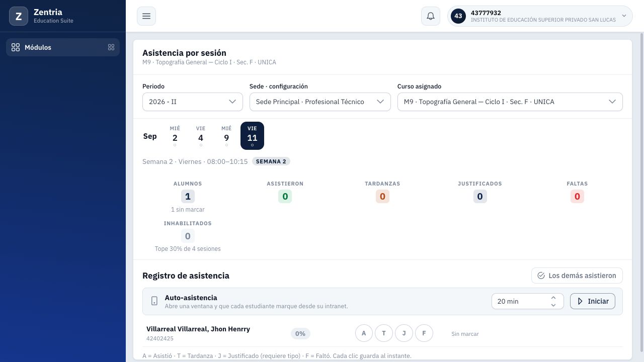
Task: Click the user avatar badge 43
Action: coord(458,16)
